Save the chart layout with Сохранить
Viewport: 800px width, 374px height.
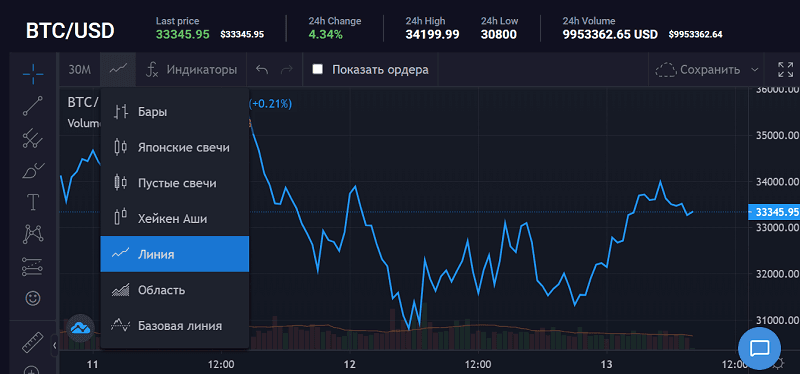tap(697, 69)
